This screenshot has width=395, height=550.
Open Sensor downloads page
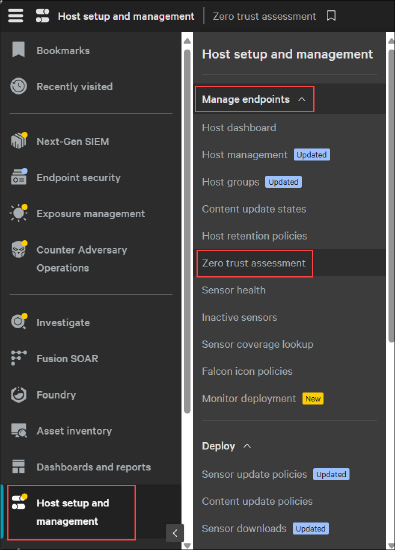[x=244, y=528]
